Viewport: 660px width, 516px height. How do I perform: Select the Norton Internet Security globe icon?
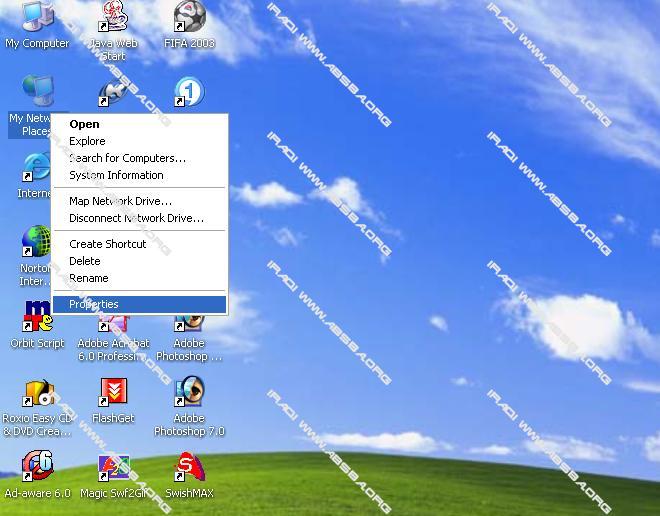click(36, 241)
